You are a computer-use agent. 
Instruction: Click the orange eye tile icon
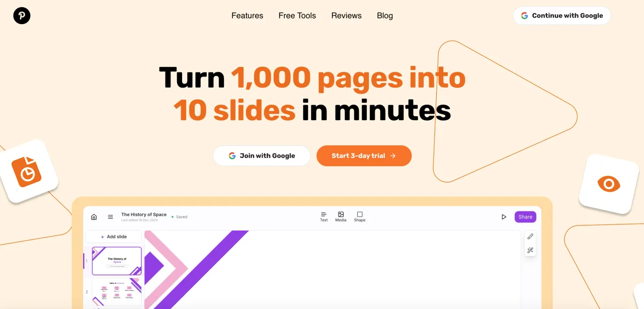[609, 184]
